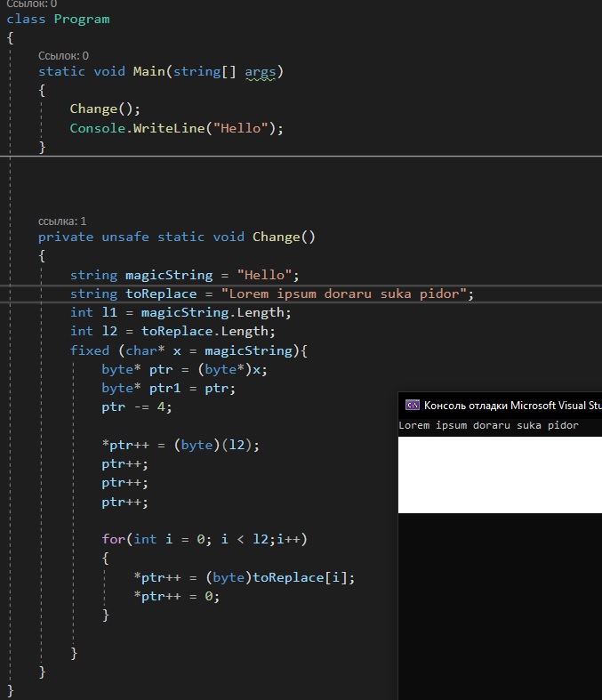Click 'toReplace' in its string declaration line
The height and width of the screenshot is (700, 602).
pos(161,294)
